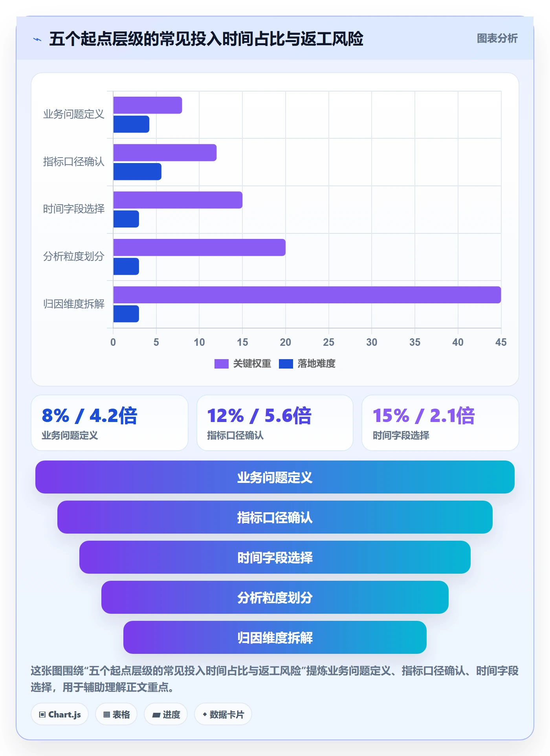
Task: Click the 8% / 4.2倍 stat value
Action: click(90, 416)
